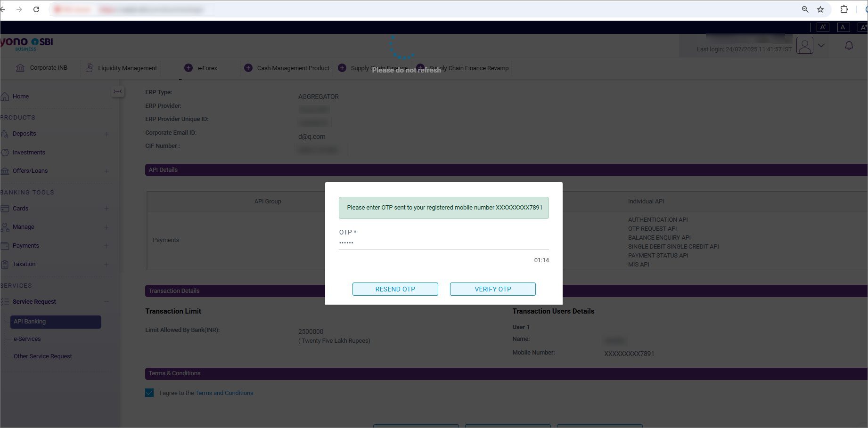Click the Deposits sidebar icon
Image resolution: width=868 pixels, height=428 pixels.
5,134
